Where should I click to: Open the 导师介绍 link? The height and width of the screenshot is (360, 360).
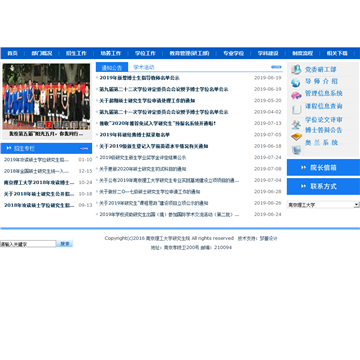click(321, 81)
